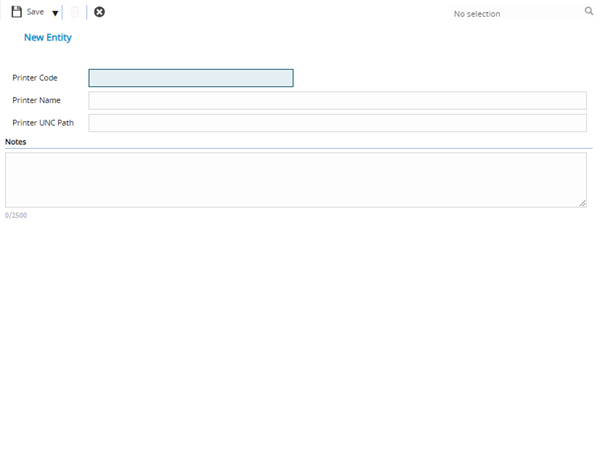Click the Printer UNC Path label
Screen dimensions: 600x458
pyautogui.click(x=43, y=123)
